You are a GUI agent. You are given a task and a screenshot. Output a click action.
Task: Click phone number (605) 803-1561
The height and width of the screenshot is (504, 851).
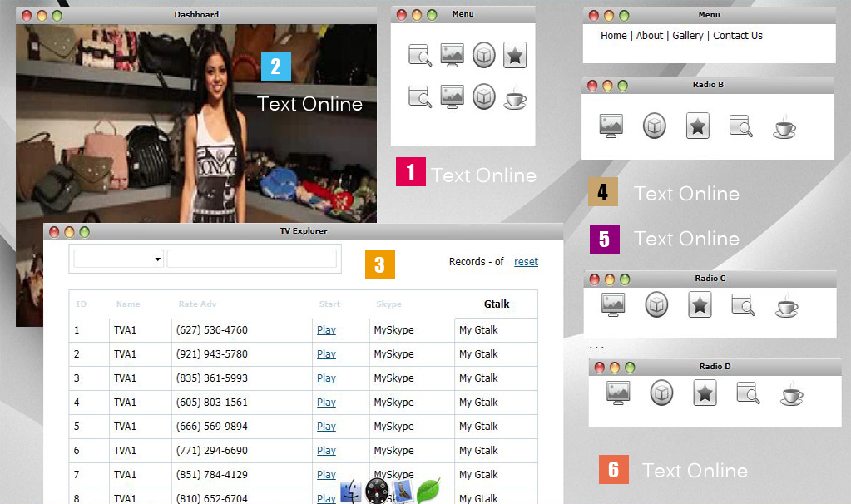click(211, 403)
